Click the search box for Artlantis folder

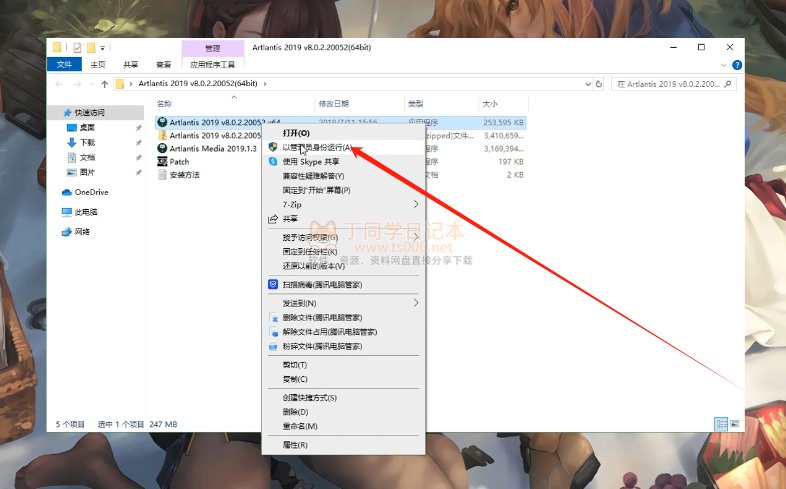680,83
